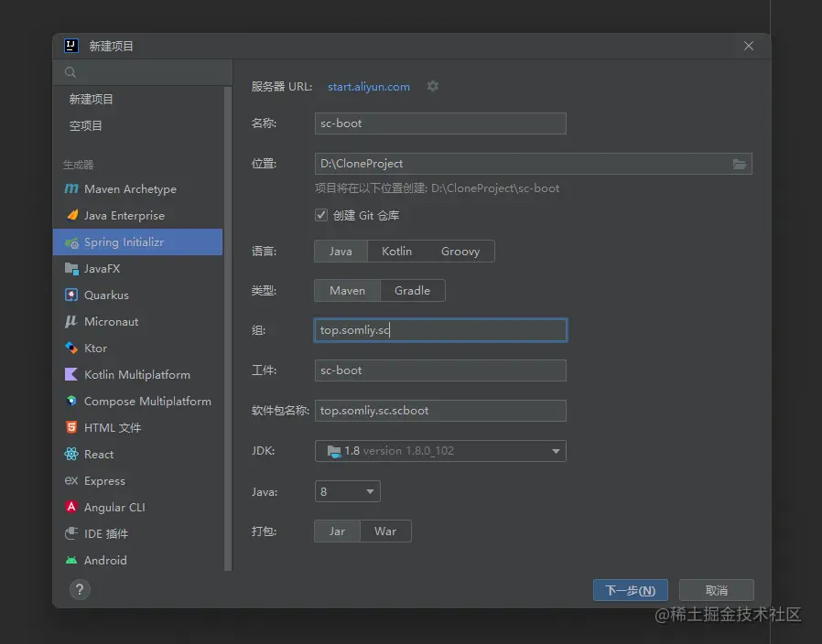822x644 pixels.
Task: Click the JavaFX generator icon
Action: click(x=71, y=268)
